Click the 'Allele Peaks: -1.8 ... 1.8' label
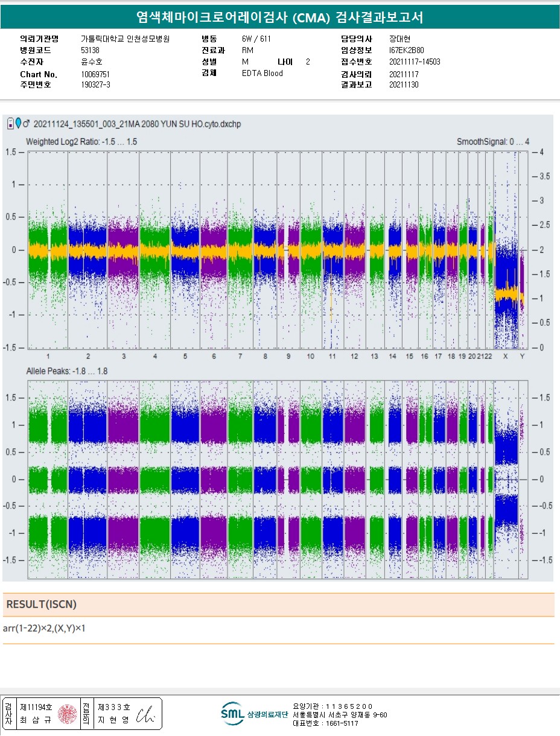 point(67,370)
